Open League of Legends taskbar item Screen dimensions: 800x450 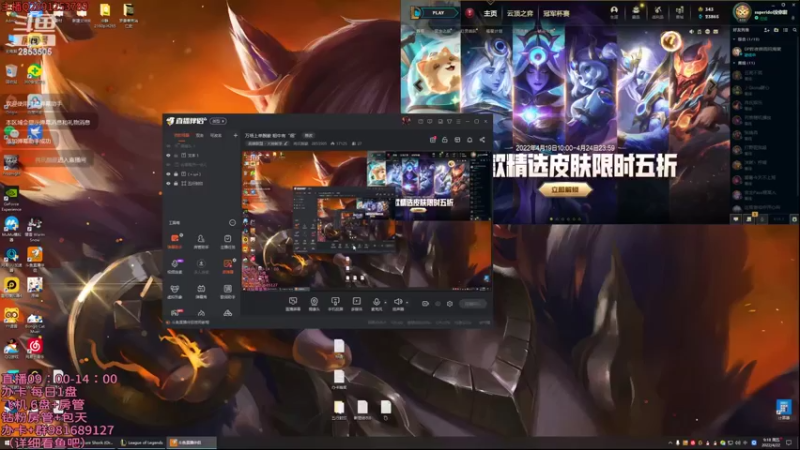142,443
